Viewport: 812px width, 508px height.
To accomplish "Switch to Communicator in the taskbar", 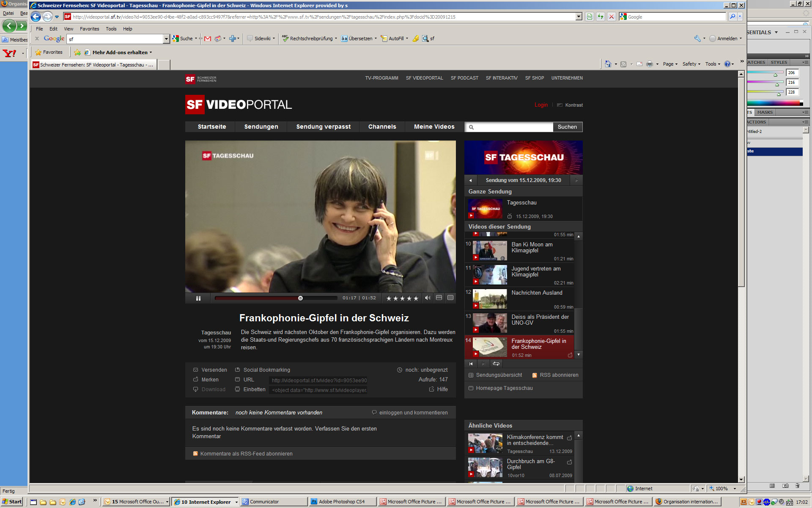I will coord(274,502).
